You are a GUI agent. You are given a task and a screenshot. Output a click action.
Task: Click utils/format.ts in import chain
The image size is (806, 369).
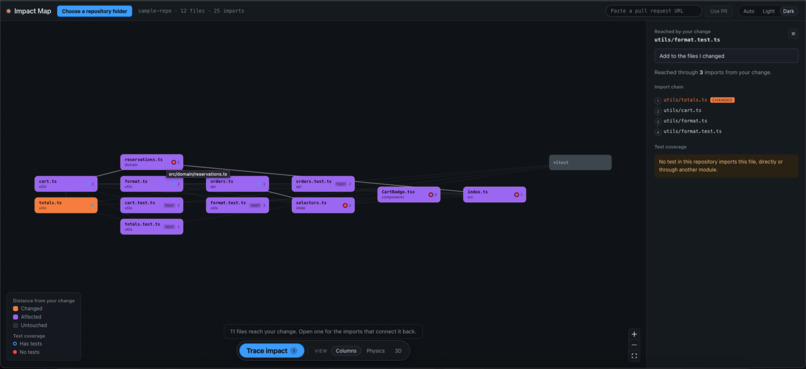(685, 121)
